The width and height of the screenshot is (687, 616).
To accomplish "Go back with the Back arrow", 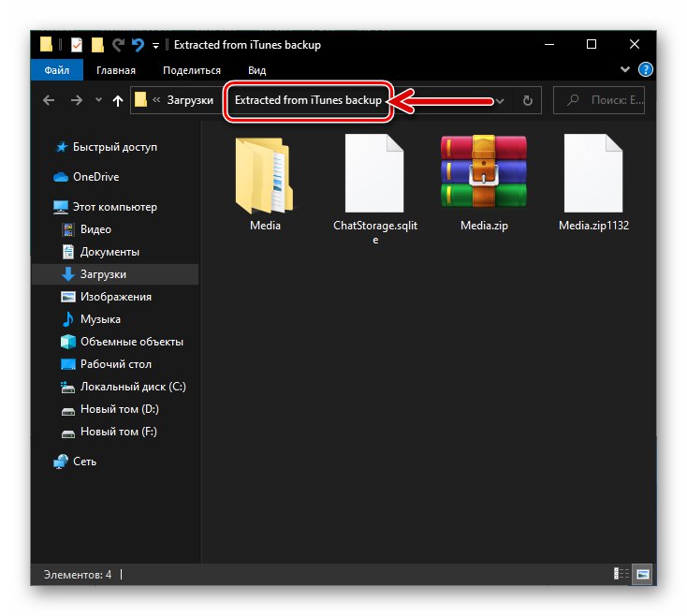I will (49, 100).
